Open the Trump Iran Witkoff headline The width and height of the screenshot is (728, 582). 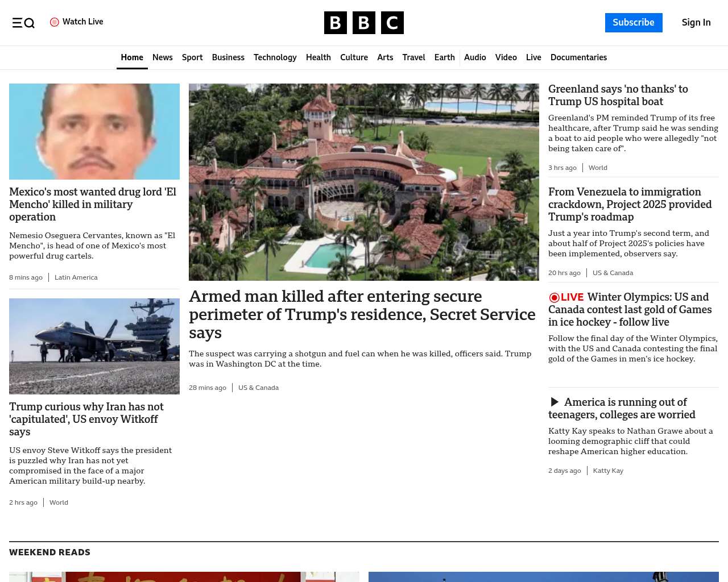pyautogui.click(x=86, y=419)
